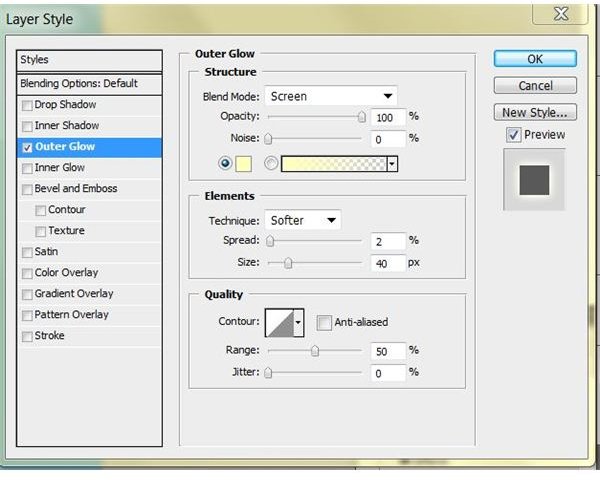Select the Pattern Overlay label row

click(89, 315)
